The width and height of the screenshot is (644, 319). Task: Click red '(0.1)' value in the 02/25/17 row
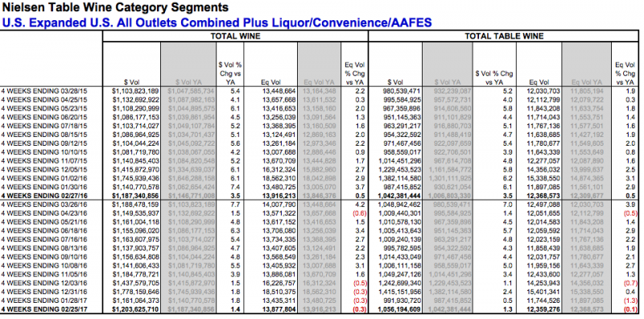point(631,309)
